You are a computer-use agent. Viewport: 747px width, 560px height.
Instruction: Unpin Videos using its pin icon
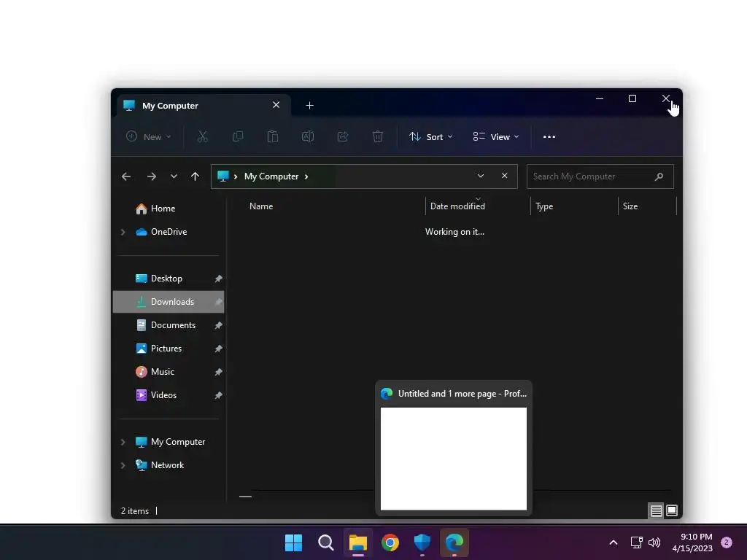click(x=218, y=395)
